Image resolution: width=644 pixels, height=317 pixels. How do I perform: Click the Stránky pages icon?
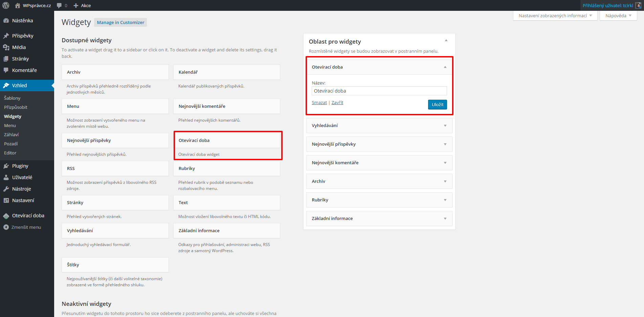pyautogui.click(x=6, y=59)
